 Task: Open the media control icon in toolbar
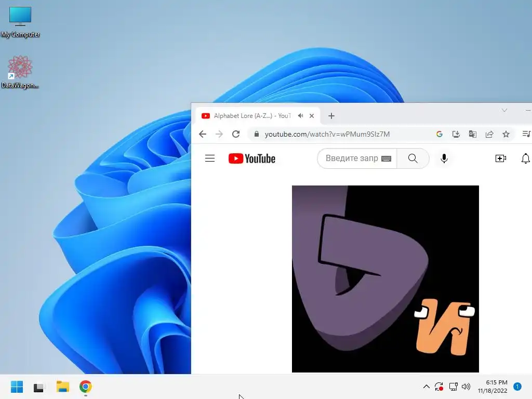coord(527,134)
